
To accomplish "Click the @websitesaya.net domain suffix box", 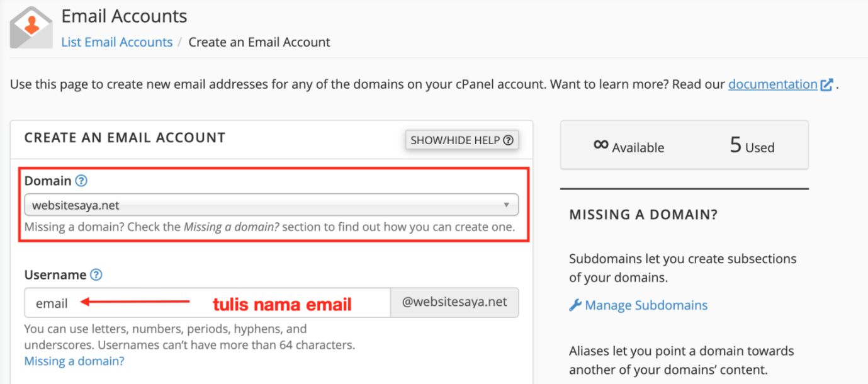I will coord(454,303).
